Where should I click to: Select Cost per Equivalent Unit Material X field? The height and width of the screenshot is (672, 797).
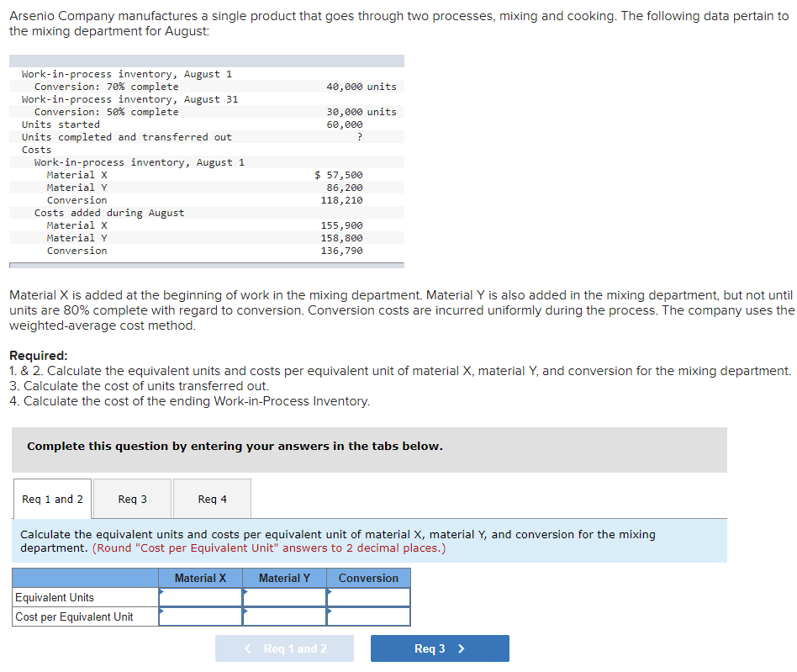click(200, 616)
